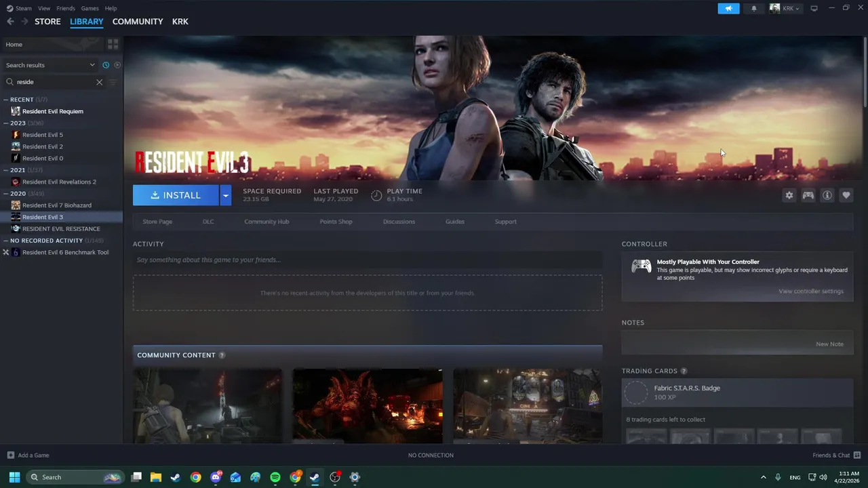Go to library Home

point(52,44)
